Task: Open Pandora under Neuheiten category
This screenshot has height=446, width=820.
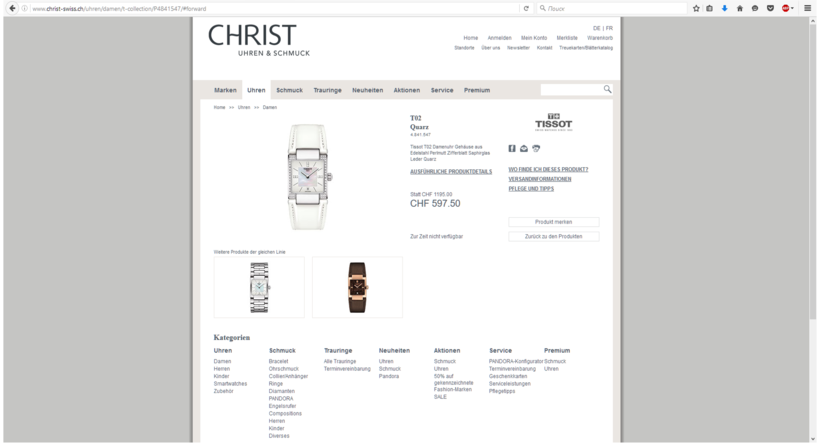Action: click(389, 376)
